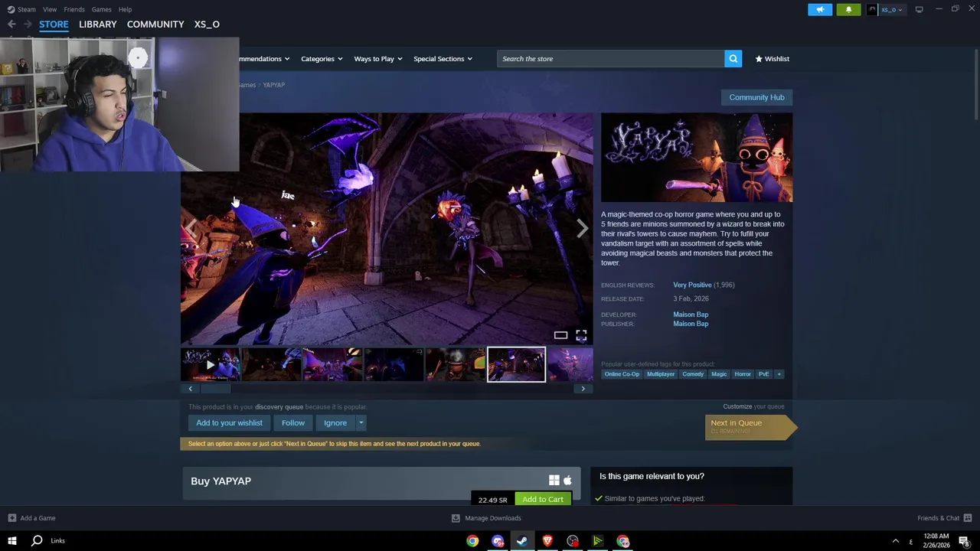
Task: Switch to the LIBRARY tab
Action: [x=98, y=24]
